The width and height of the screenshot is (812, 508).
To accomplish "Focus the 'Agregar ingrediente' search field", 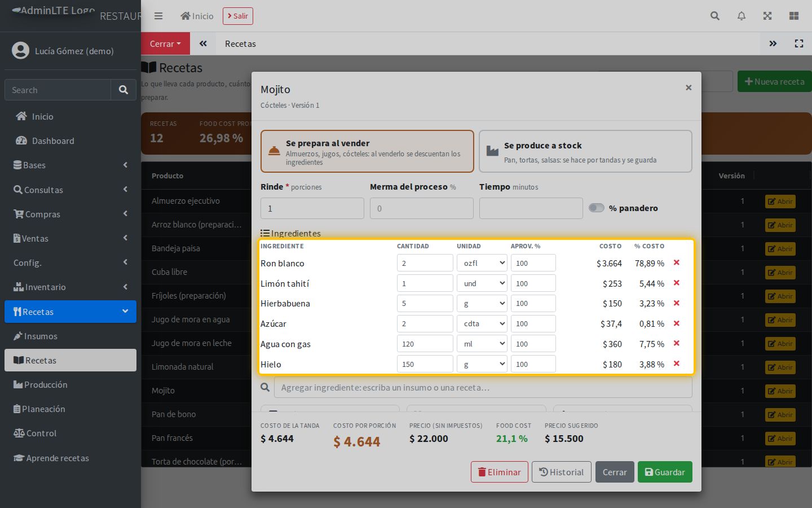I will coord(483,387).
